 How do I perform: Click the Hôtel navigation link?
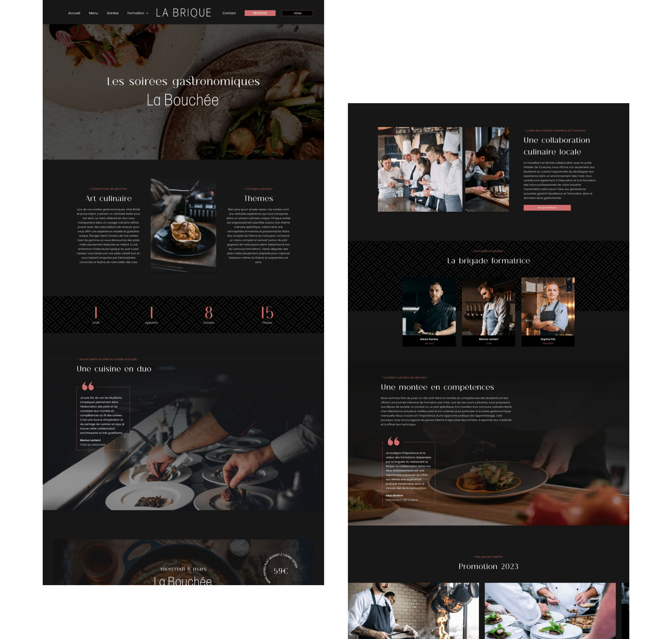point(298,13)
